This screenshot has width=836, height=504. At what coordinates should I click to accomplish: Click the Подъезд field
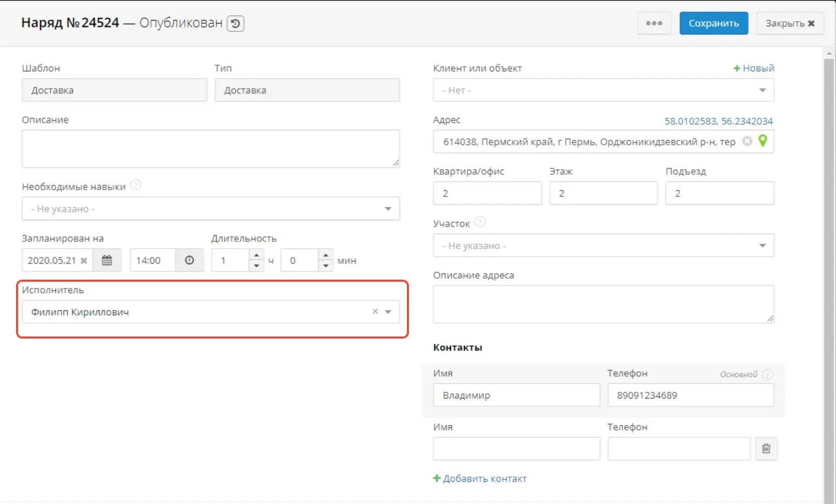click(x=720, y=193)
